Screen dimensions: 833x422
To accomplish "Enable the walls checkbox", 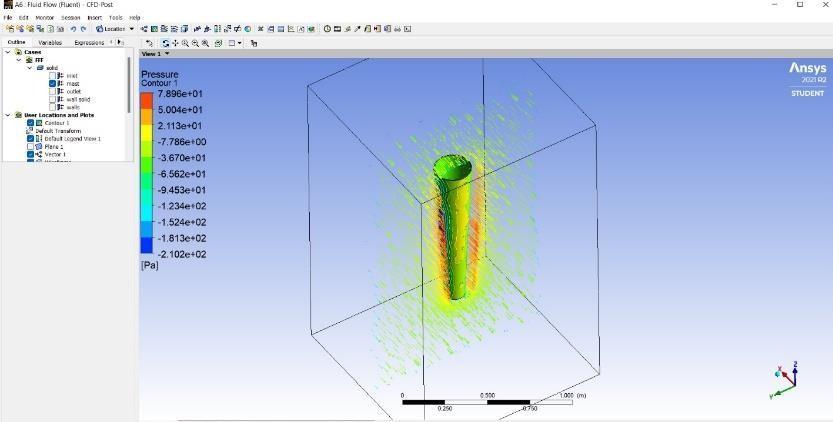I will pyautogui.click(x=53, y=107).
